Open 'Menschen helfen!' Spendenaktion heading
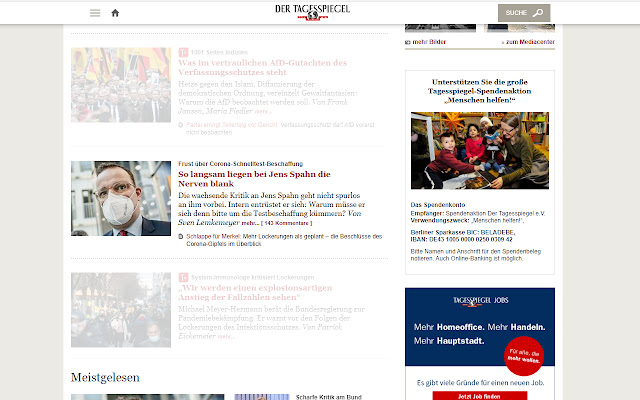Screen dimensions: 640x400 [480, 91]
